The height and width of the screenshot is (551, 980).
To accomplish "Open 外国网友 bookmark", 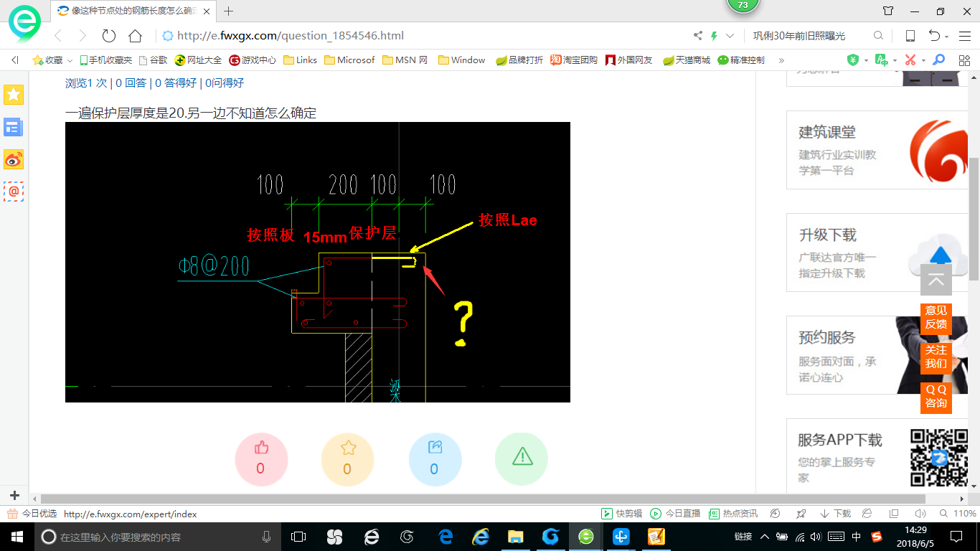I will click(629, 60).
